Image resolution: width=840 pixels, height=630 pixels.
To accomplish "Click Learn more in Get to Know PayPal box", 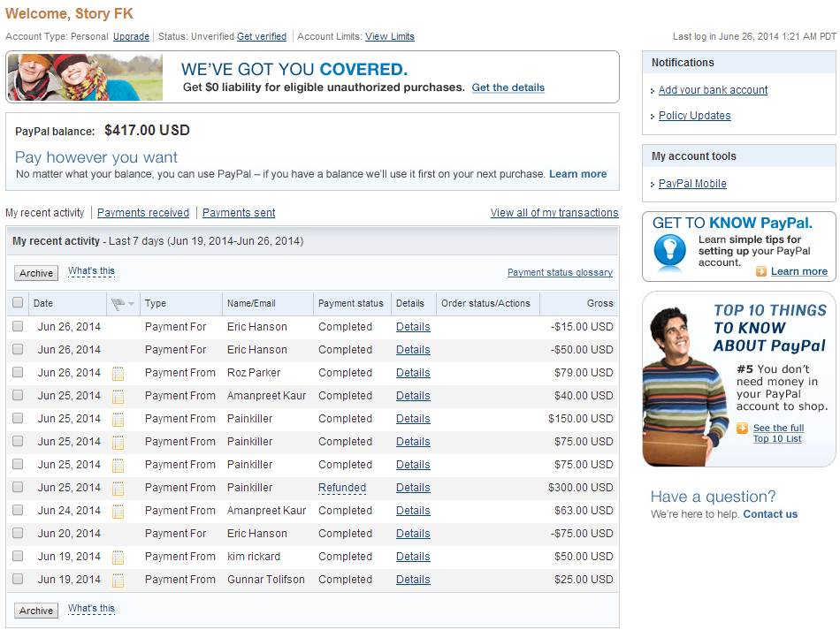I will [798, 271].
